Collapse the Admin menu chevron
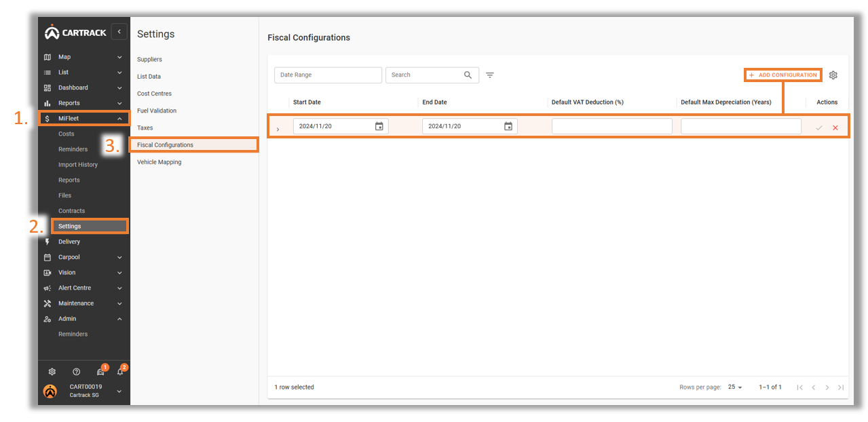This screenshot has width=868, height=422. point(119,319)
